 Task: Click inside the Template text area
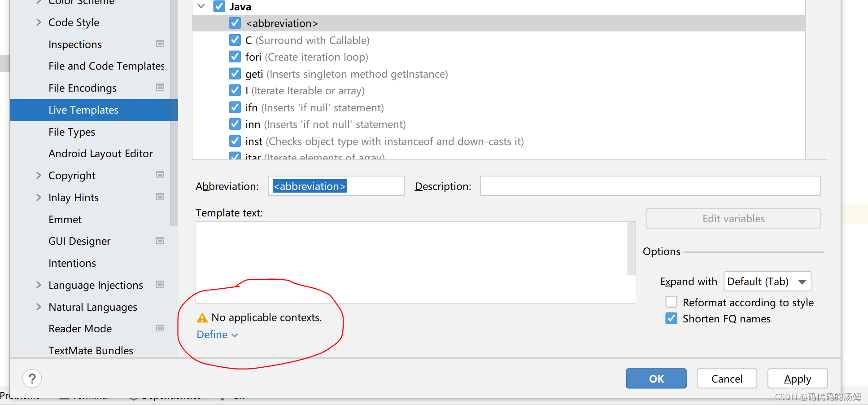tap(411, 262)
